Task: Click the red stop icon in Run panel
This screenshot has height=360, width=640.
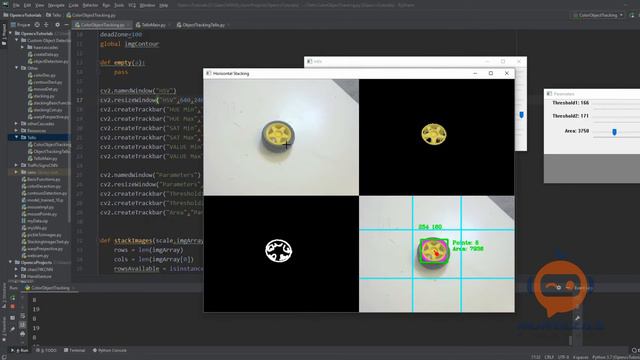Action: [13, 306]
